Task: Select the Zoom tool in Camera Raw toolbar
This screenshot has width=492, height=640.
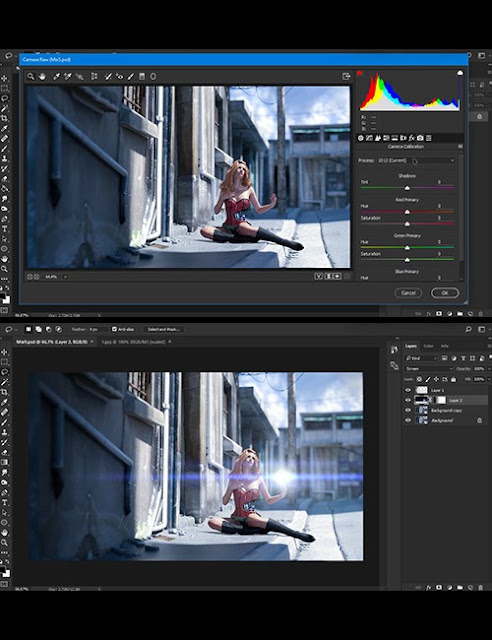Action: point(31,76)
